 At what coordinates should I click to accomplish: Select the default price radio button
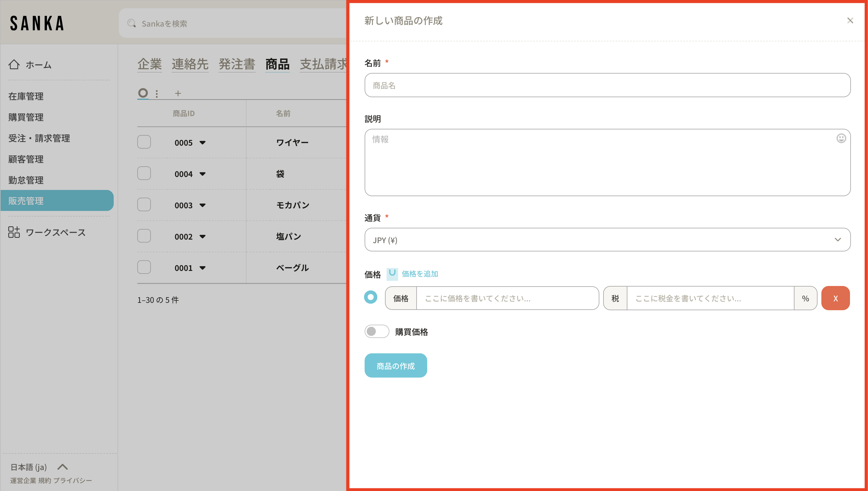(370, 297)
